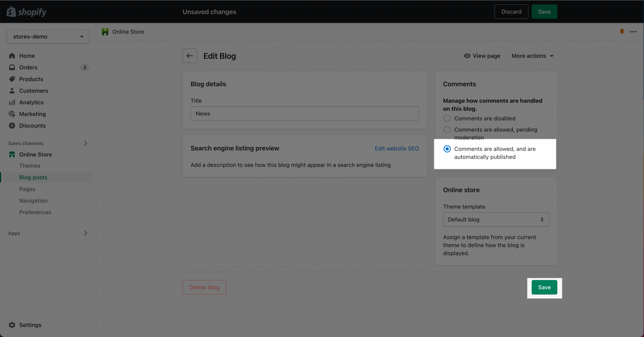Screen dimensions: 644x337
Task: Open Online Store sales channel
Action: [36, 155]
